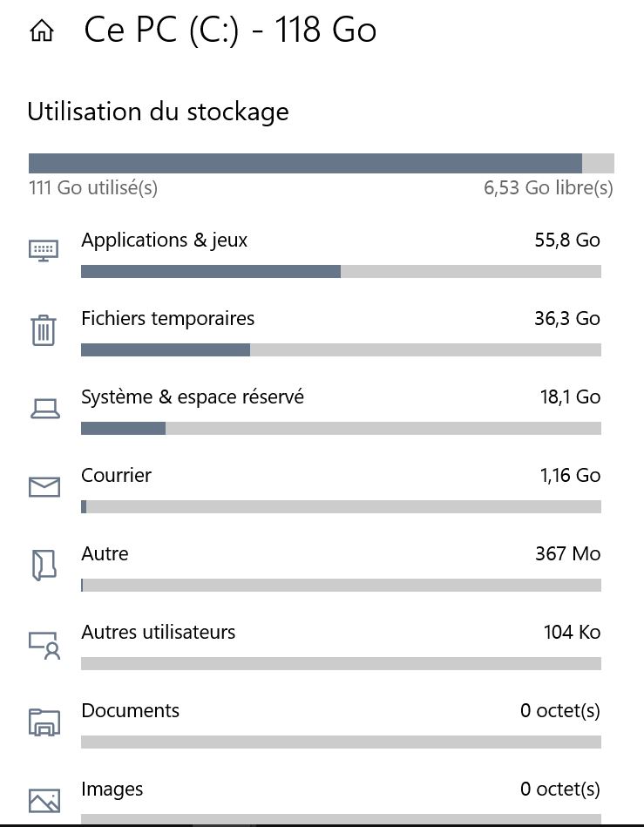Select the Courrier storage entry

point(116,476)
